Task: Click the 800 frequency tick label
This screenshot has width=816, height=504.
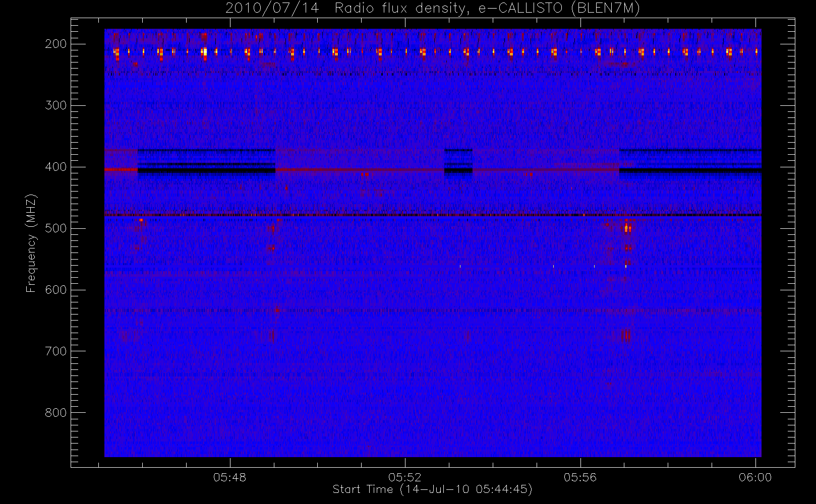Action: pyautogui.click(x=56, y=413)
